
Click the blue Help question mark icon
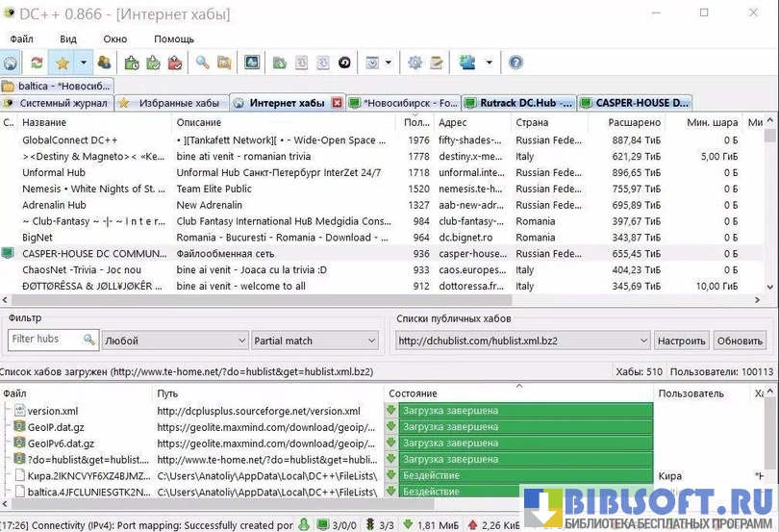point(515,63)
